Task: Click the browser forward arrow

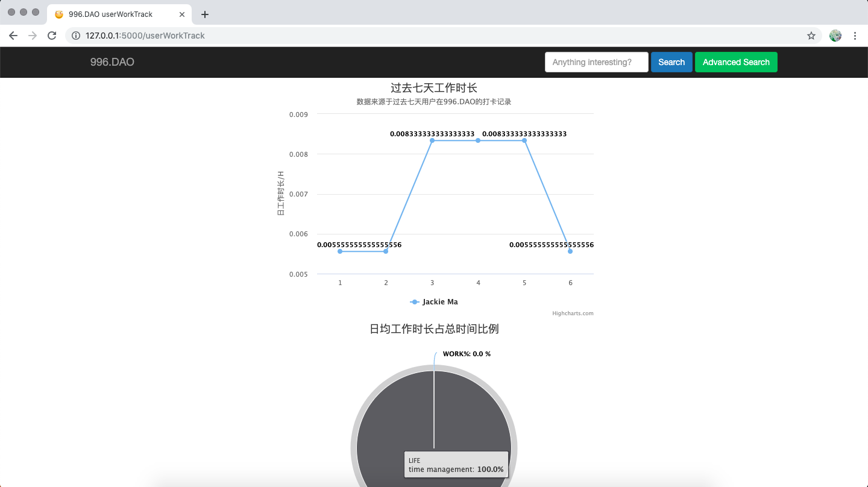Action: pos(33,36)
